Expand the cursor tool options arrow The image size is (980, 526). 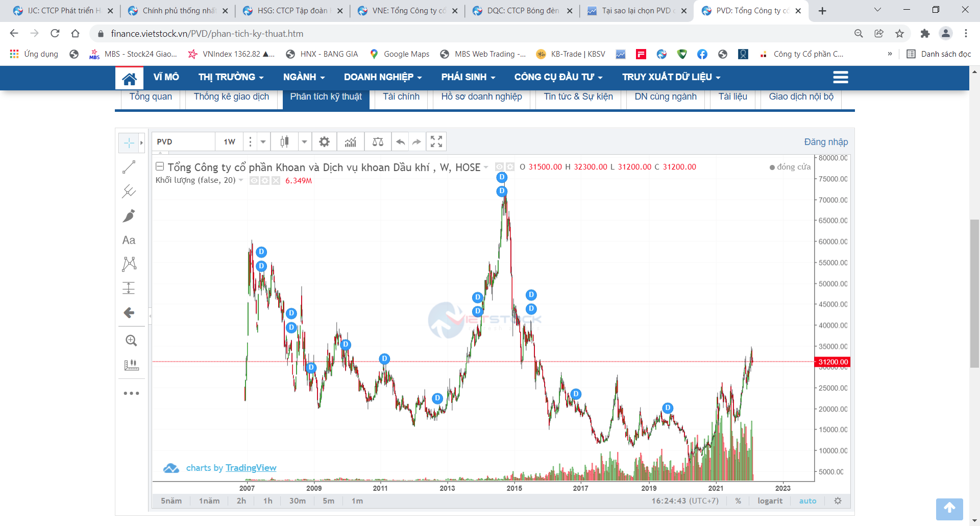click(x=141, y=143)
